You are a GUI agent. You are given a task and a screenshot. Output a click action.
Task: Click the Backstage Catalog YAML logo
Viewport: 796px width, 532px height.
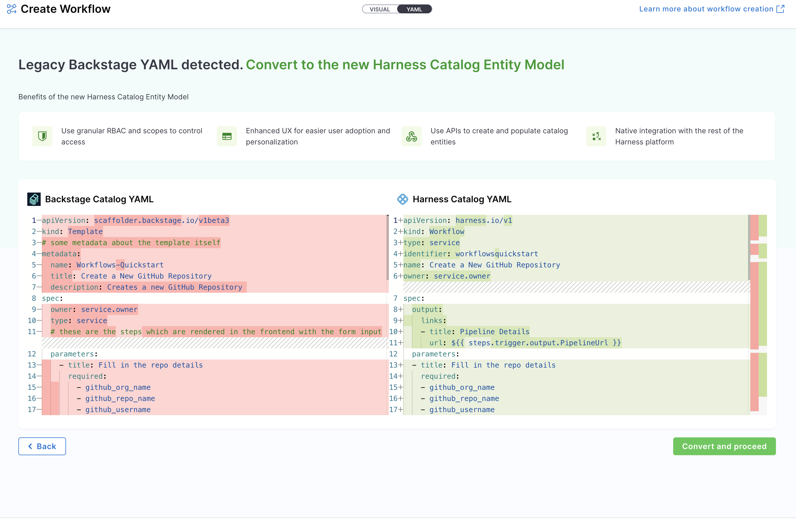point(34,199)
